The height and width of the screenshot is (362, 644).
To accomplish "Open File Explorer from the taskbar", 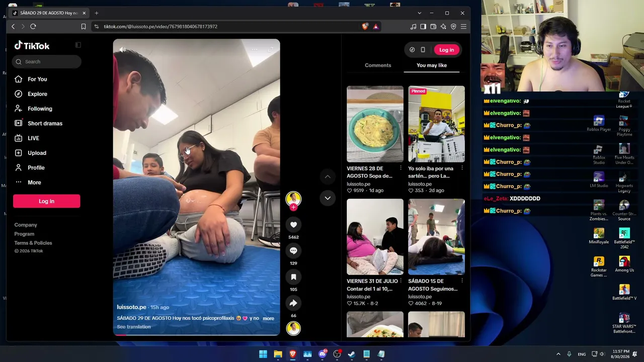I will pyautogui.click(x=278, y=354).
